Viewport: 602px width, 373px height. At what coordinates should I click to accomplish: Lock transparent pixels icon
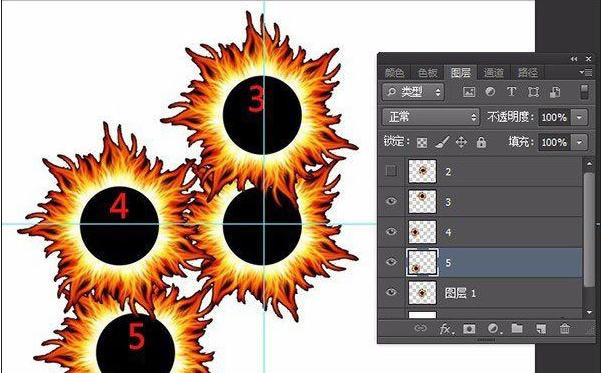(x=422, y=143)
